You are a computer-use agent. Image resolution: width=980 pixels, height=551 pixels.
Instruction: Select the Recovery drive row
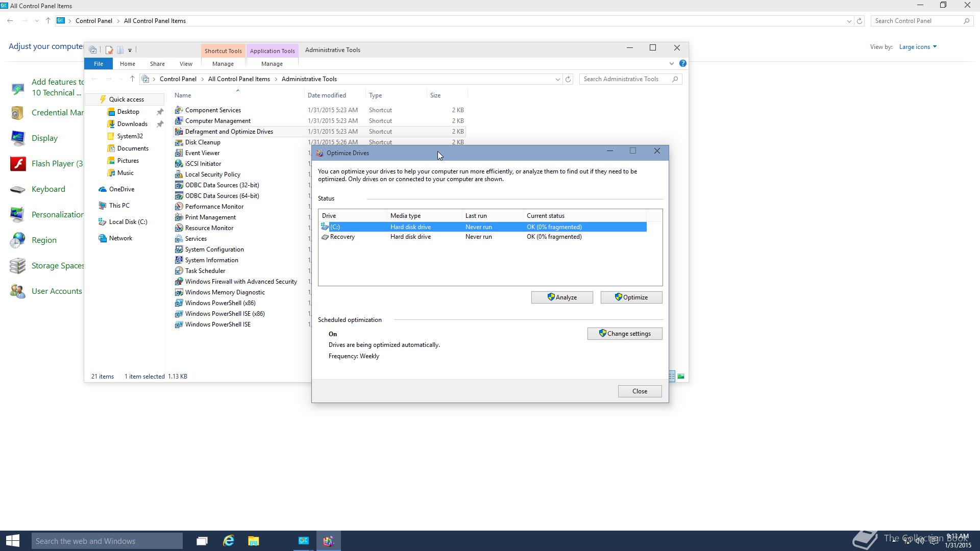click(483, 237)
